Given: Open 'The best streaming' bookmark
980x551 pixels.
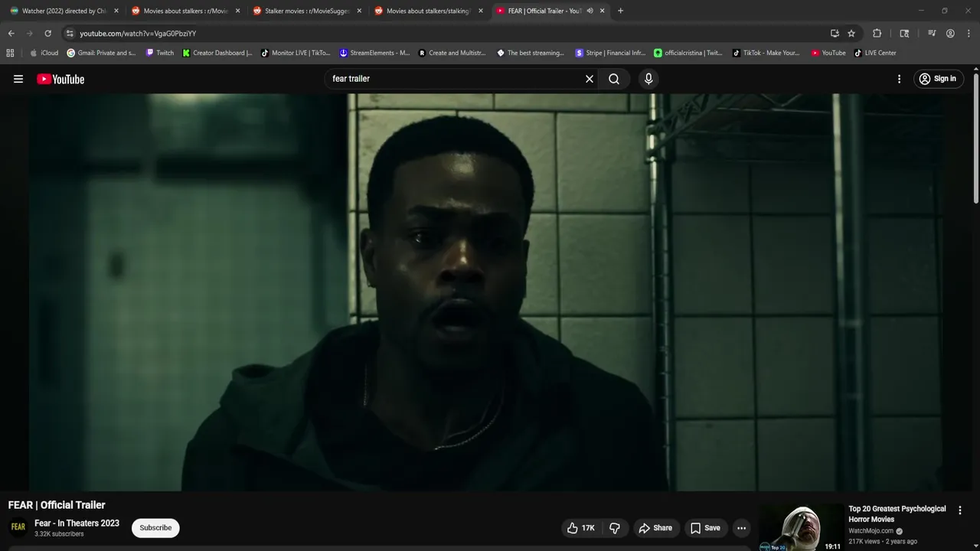Looking at the screenshot, I should (531, 53).
